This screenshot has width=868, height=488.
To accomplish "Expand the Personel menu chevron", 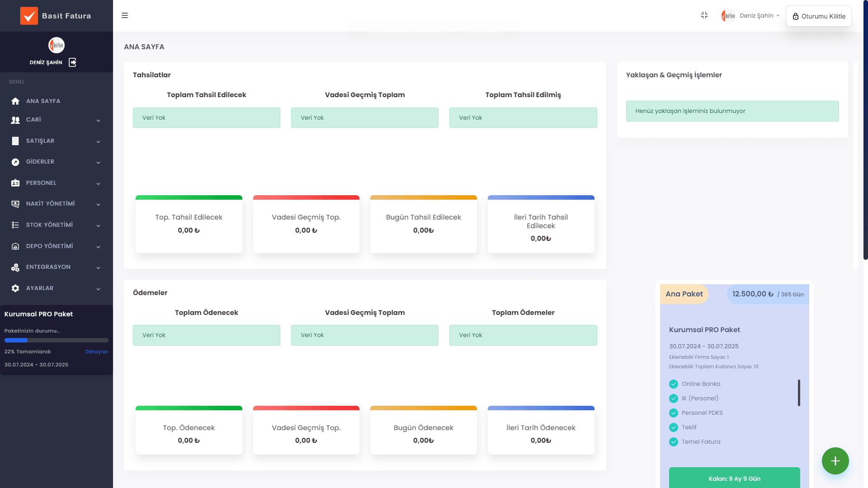I will click(98, 184).
